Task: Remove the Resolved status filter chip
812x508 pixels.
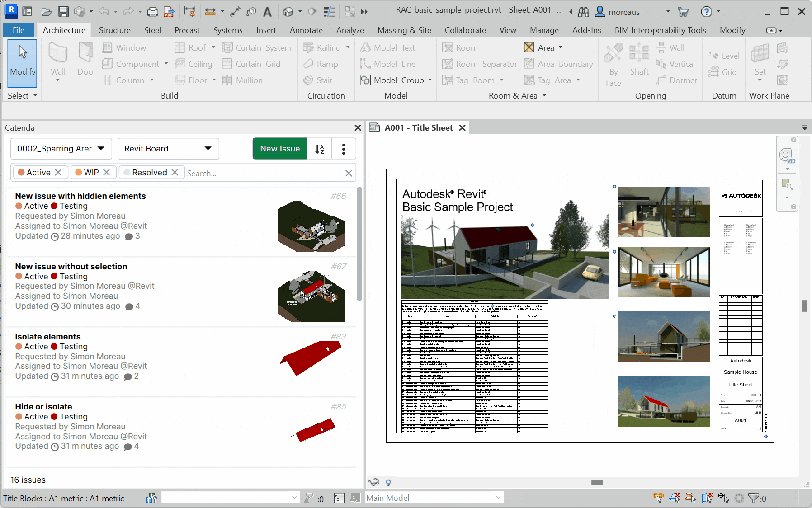Action: (x=175, y=173)
